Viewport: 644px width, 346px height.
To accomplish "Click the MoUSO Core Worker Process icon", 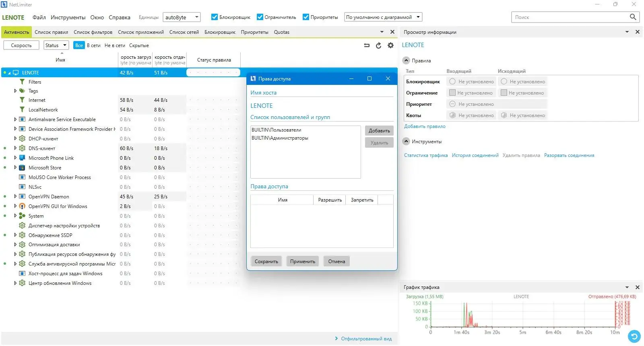I will click(x=22, y=177).
